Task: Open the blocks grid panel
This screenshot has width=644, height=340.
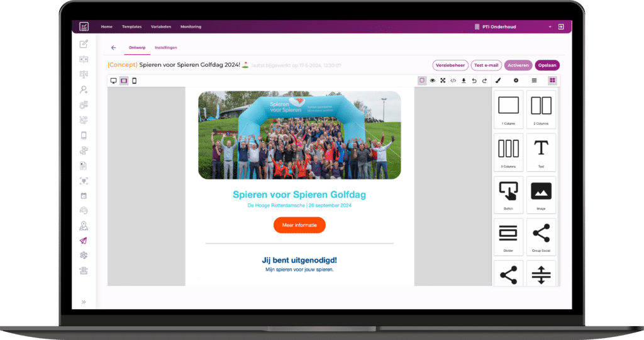Action: (x=552, y=81)
